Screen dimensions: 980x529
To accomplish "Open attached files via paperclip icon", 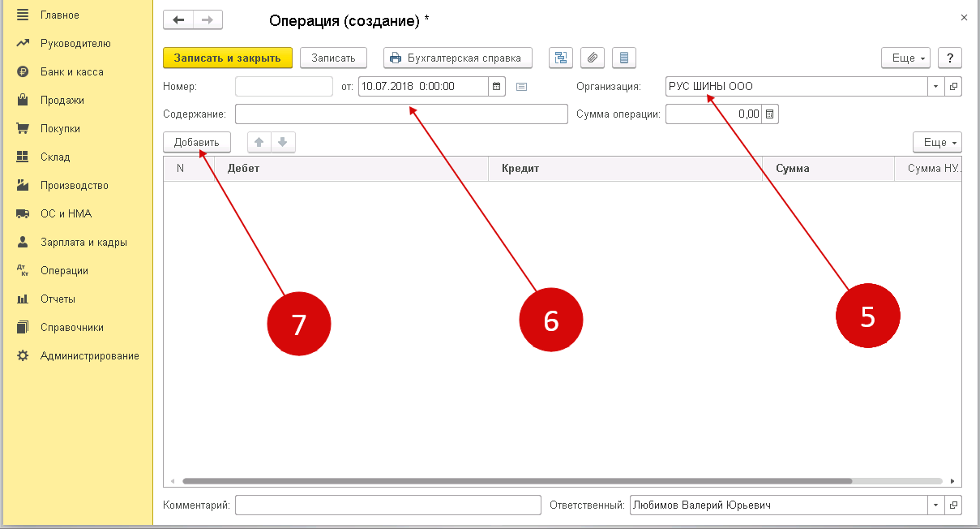I will coord(593,58).
